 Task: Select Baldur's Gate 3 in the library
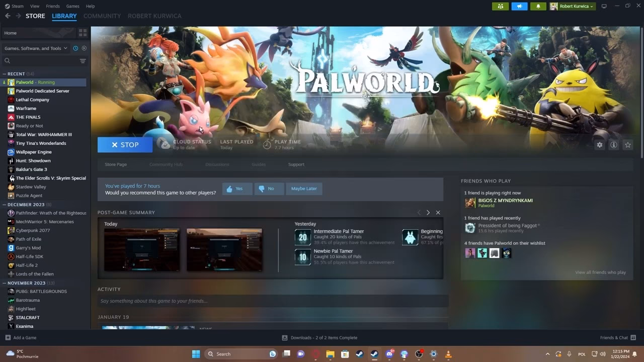tap(31, 169)
